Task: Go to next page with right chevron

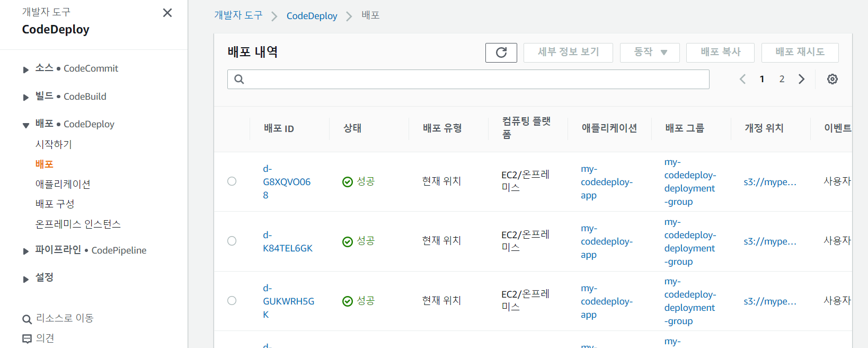Action: (801, 79)
